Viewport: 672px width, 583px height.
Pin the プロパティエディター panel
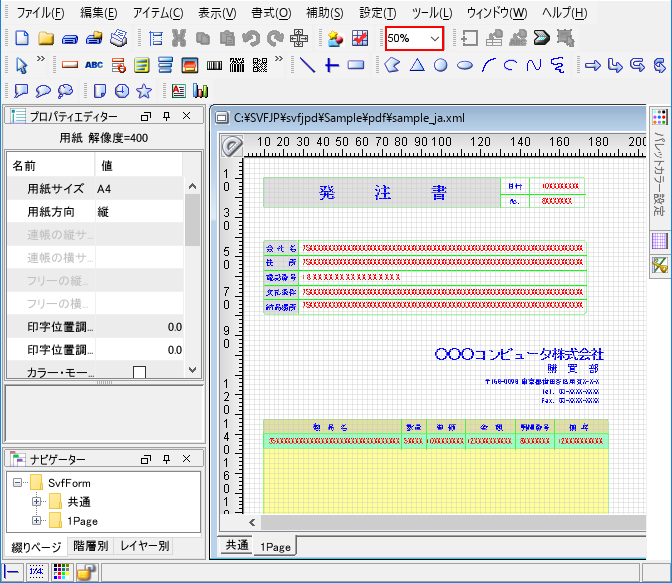[x=166, y=116]
